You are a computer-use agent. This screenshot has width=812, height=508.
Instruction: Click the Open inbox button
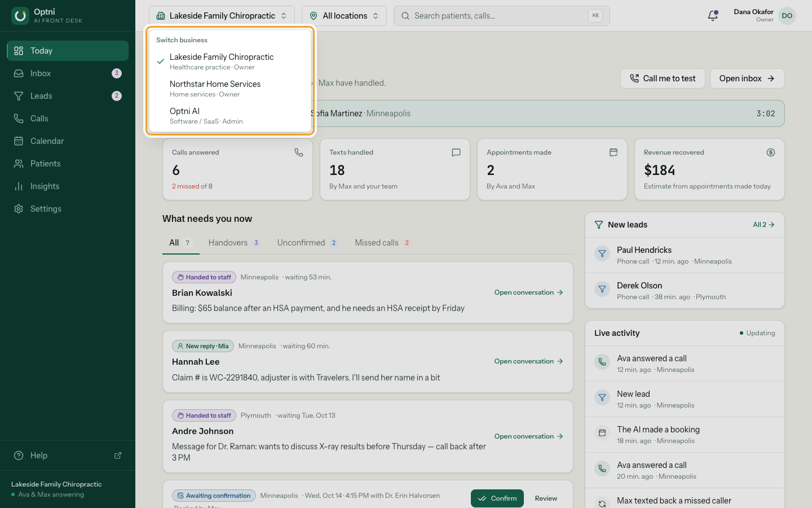[x=747, y=78]
